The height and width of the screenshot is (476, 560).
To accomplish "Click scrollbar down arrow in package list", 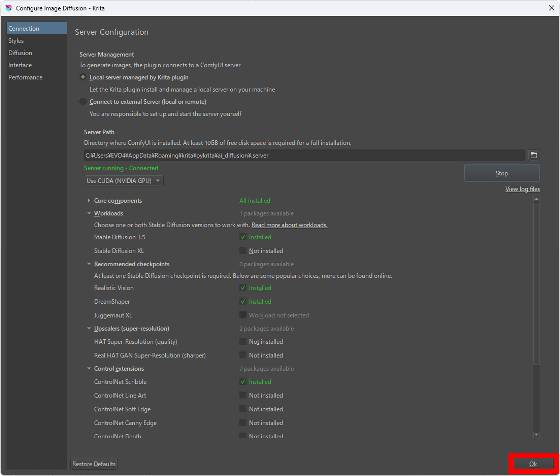I will [536, 435].
